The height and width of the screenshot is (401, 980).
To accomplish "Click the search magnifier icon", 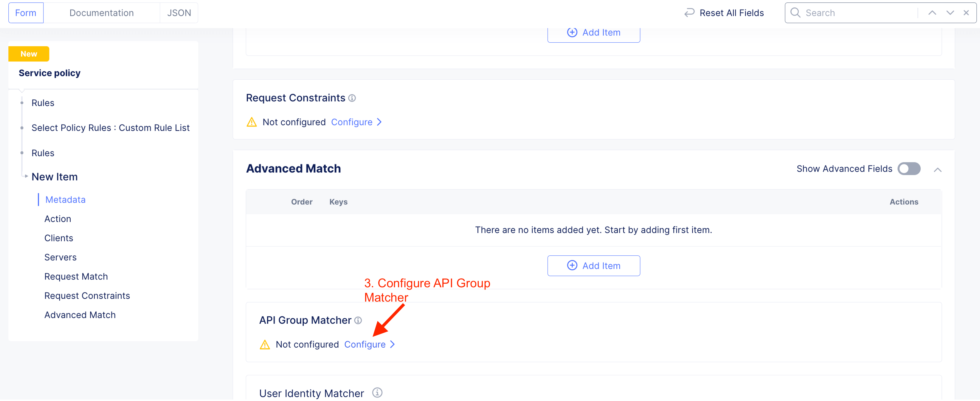I will [x=795, y=13].
